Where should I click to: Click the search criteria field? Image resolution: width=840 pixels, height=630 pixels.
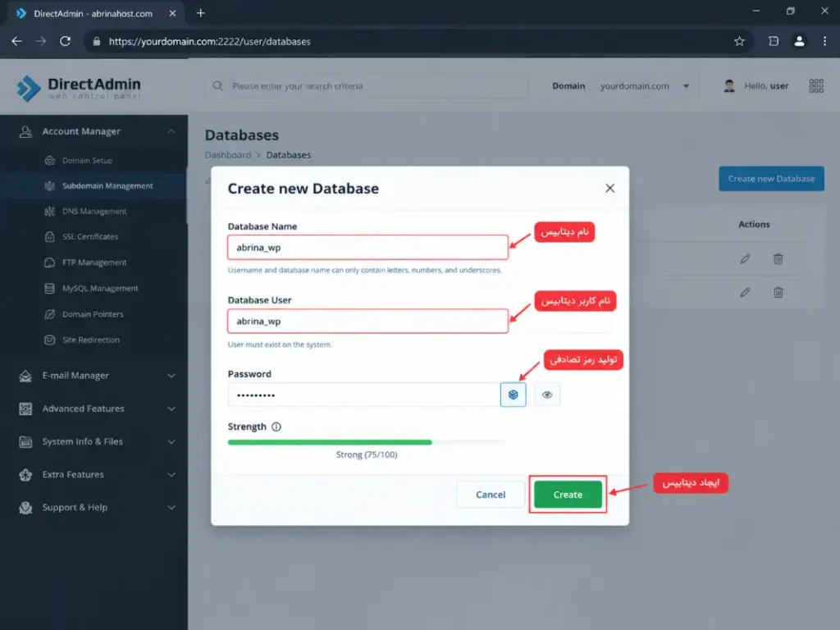pyautogui.click(x=367, y=85)
